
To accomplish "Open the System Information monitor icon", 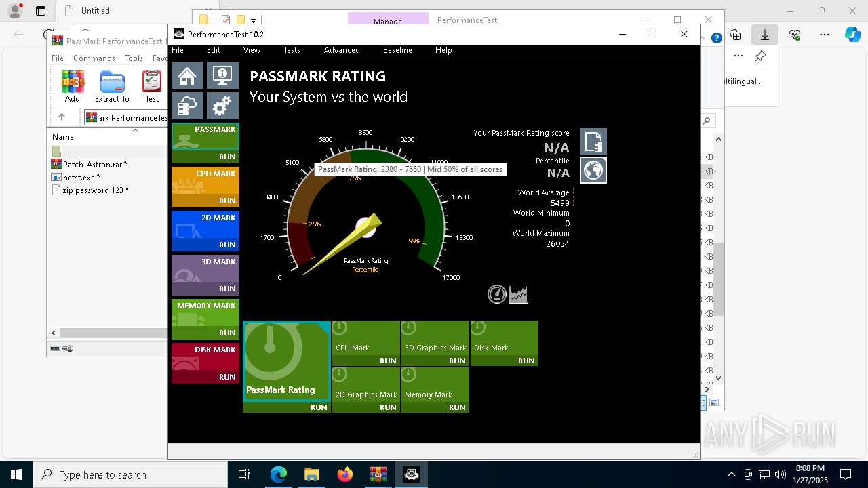I will [222, 76].
